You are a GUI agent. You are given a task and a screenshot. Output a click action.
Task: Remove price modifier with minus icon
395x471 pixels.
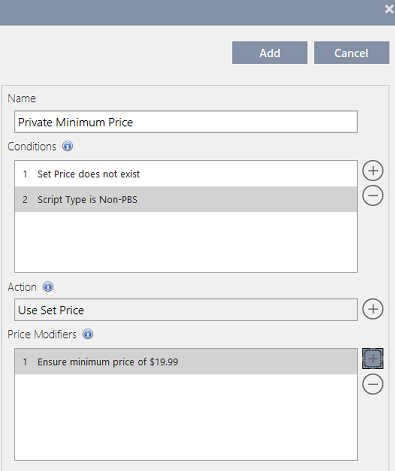[373, 384]
